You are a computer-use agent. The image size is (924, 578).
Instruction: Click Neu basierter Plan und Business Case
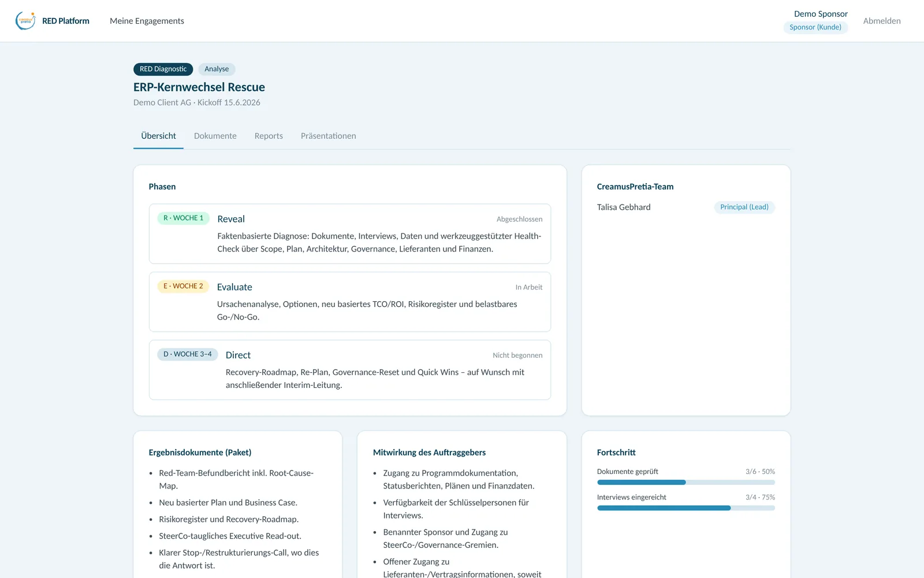tap(228, 502)
